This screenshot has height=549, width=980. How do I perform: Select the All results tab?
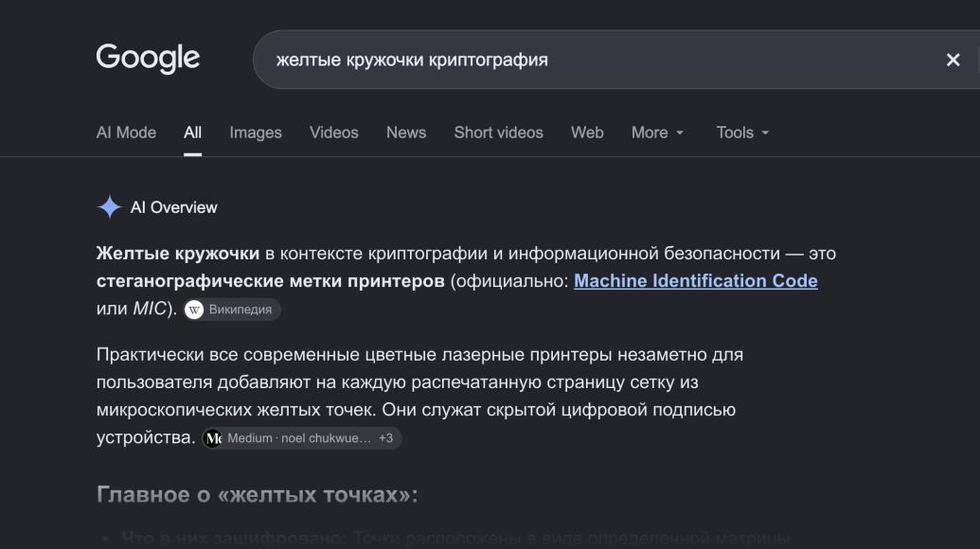[x=192, y=133]
